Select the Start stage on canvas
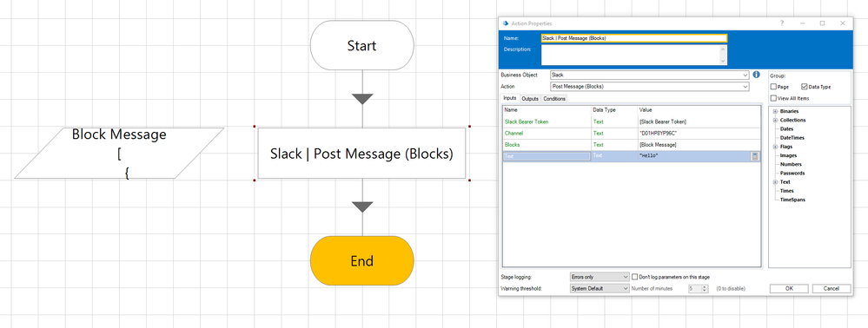 362,45
